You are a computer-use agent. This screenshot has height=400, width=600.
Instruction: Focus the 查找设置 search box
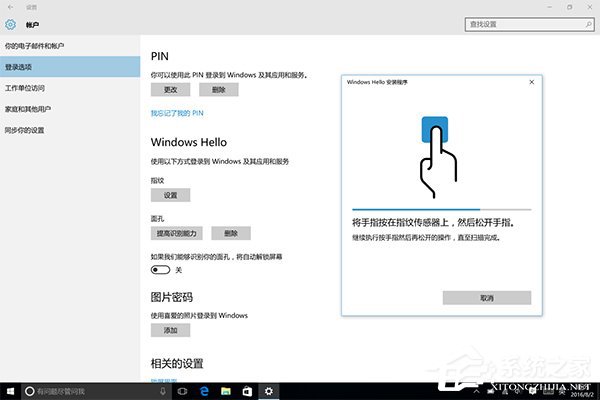529,24
